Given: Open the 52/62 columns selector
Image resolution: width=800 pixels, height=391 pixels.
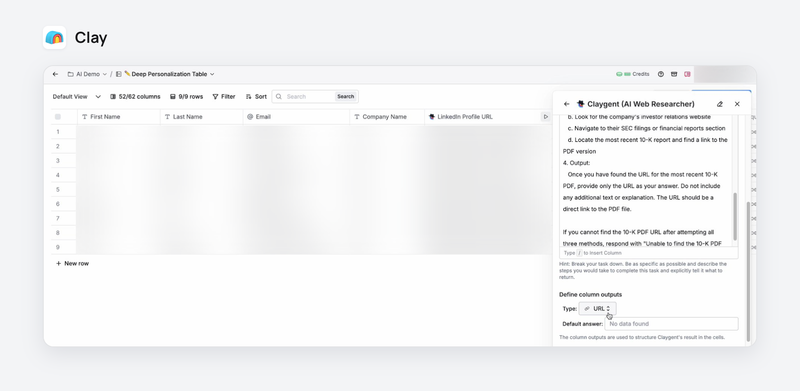Looking at the screenshot, I should click(135, 96).
